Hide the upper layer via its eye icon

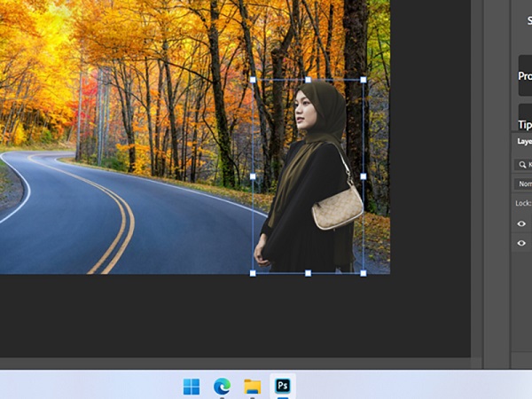click(521, 223)
